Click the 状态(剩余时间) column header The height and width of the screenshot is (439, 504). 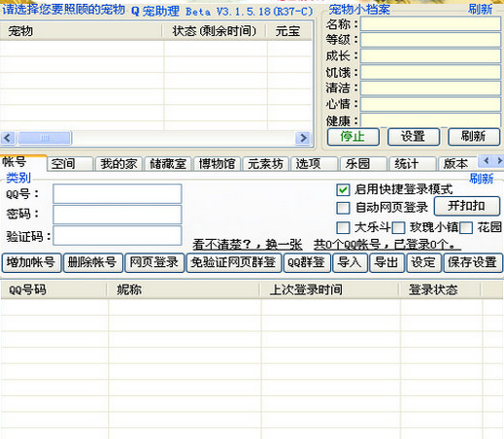pyautogui.click(x=215, y=31)
